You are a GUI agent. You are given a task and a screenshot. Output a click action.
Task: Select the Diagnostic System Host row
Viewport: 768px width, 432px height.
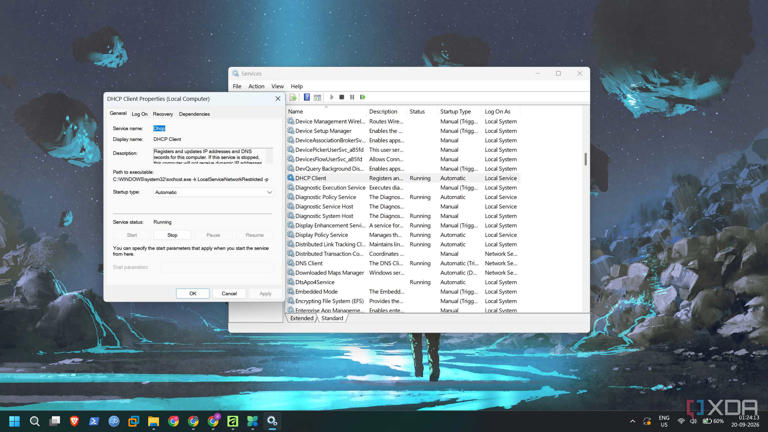pos(403,216)
